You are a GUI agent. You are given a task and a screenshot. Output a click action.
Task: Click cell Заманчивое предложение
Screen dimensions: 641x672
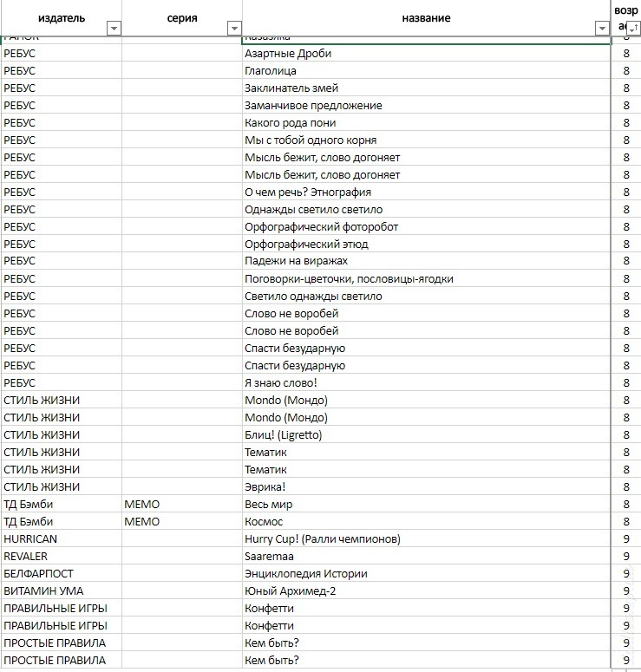(x=426, y=106)
